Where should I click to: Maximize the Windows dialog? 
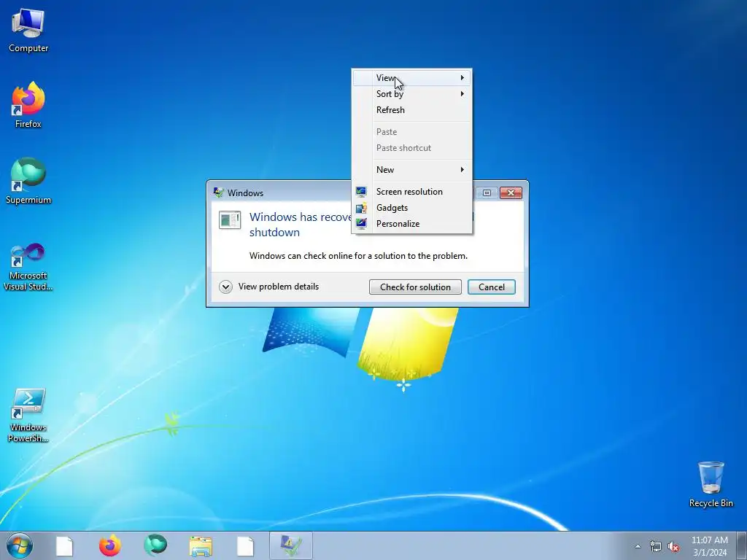tap(487, 192)
